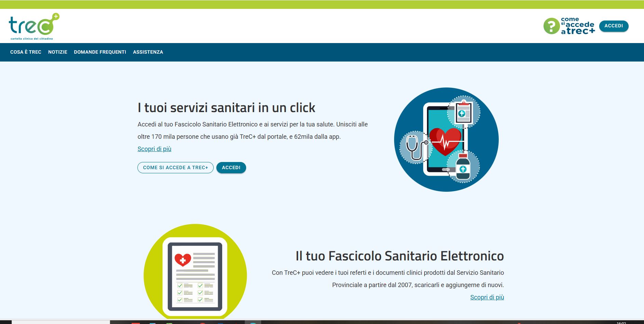The width and height of the screenshot is (644, 324).
Task: Click the red heart with cross on the document
Action: point(183,260)
